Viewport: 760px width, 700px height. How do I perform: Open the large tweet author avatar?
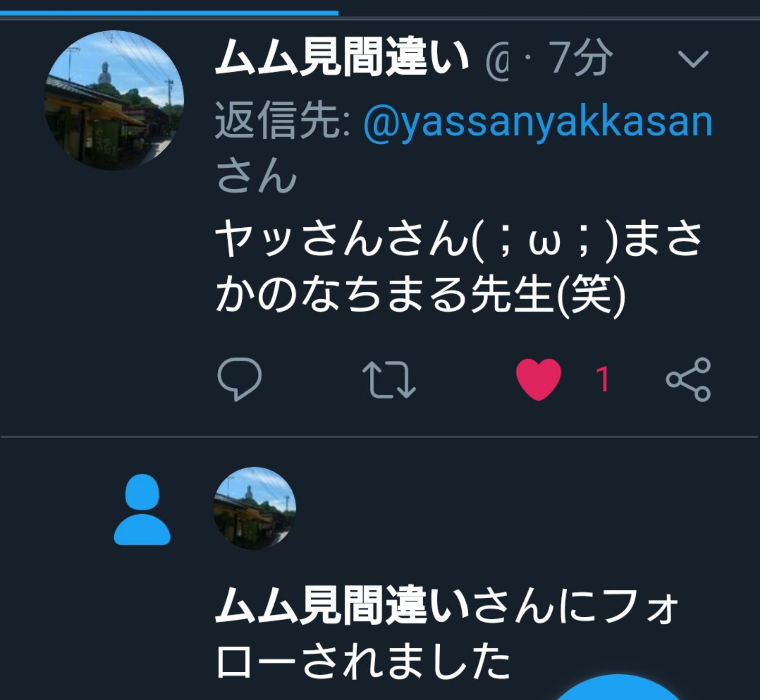coord(114,100)
